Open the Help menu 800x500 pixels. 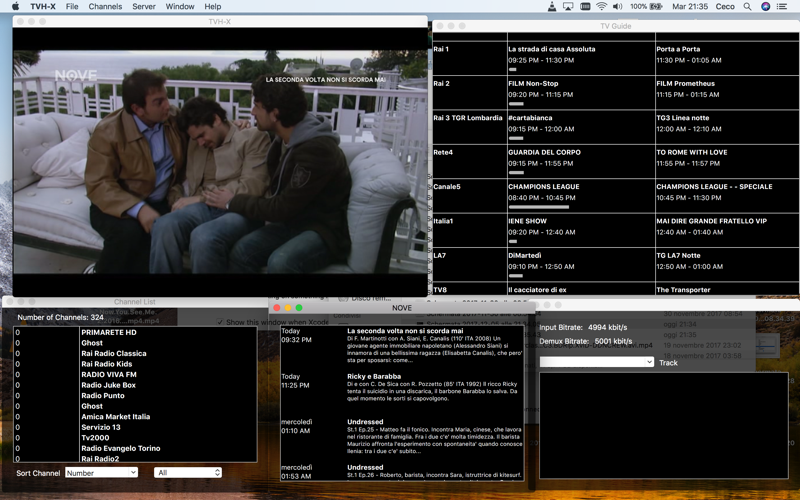coord(213,7)
